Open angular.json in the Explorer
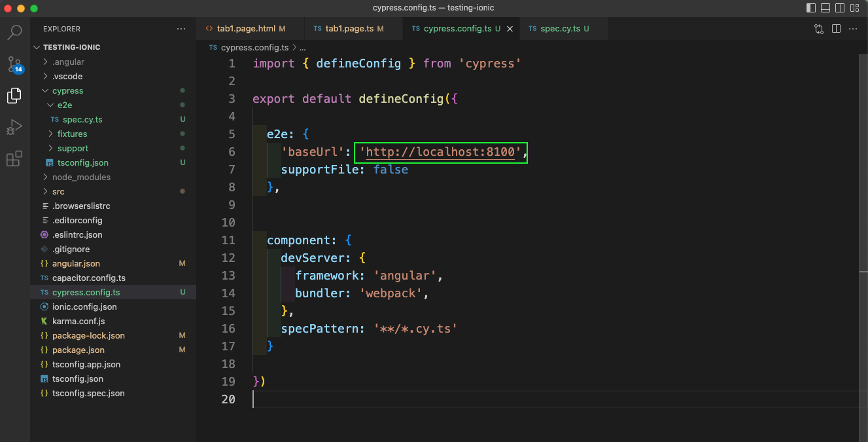 pyautogui.click(x=76, y=263)
